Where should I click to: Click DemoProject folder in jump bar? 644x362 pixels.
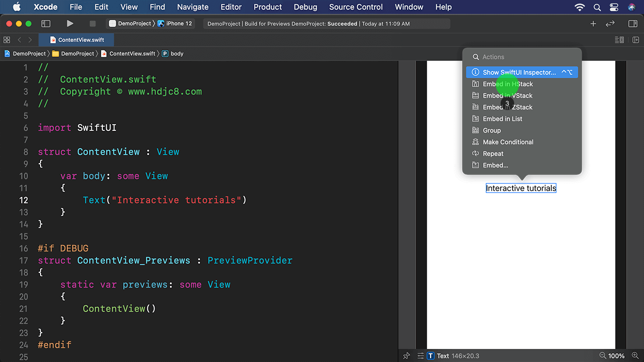coord(73,54)
